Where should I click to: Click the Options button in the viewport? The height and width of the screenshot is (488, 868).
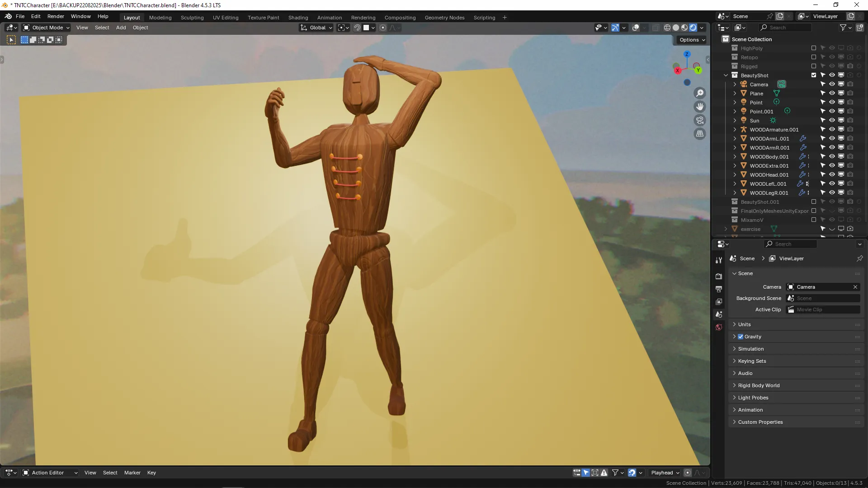[x=691, y=40]
